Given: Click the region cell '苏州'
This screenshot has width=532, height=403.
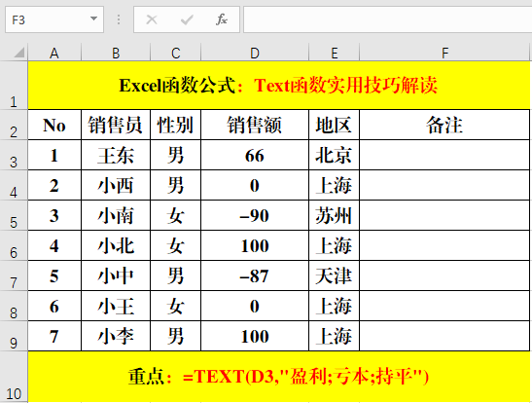Looking at the screenshot, I should click(x=335, y=215).
